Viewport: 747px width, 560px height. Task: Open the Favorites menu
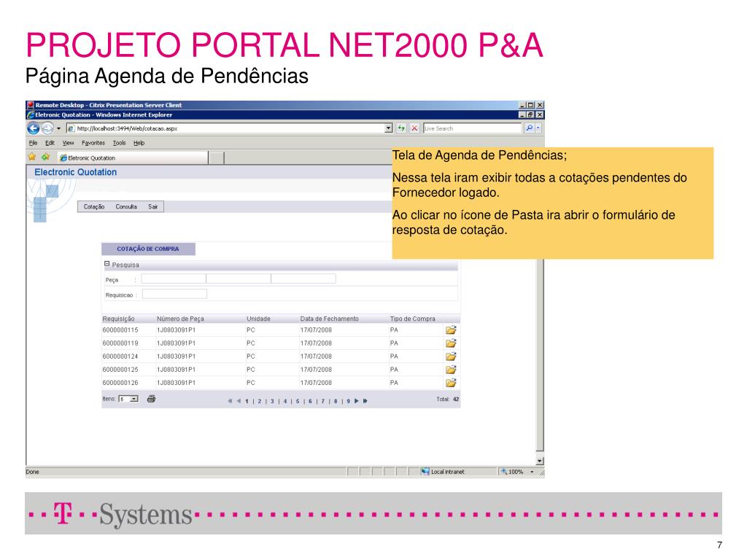93,143
